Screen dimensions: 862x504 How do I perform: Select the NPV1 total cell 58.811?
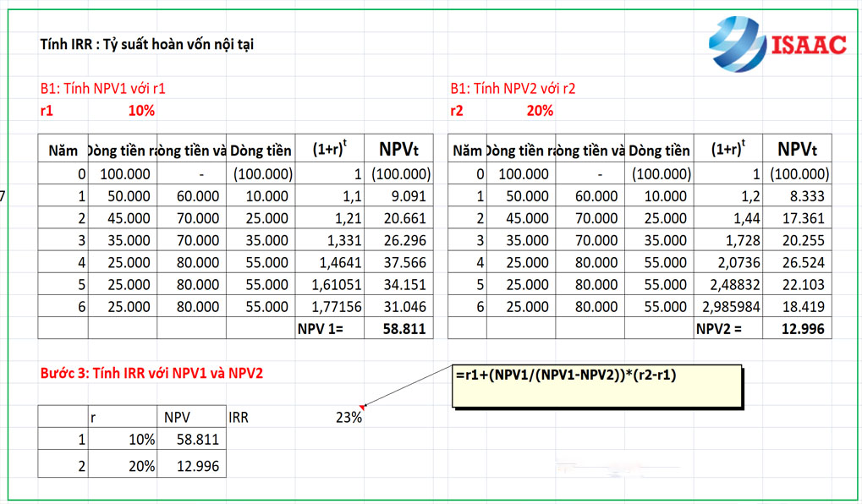tap(398, 329)
